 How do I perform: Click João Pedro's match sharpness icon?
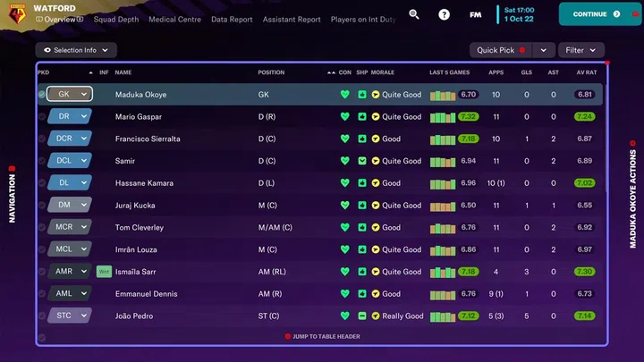(x=361, y=316)
